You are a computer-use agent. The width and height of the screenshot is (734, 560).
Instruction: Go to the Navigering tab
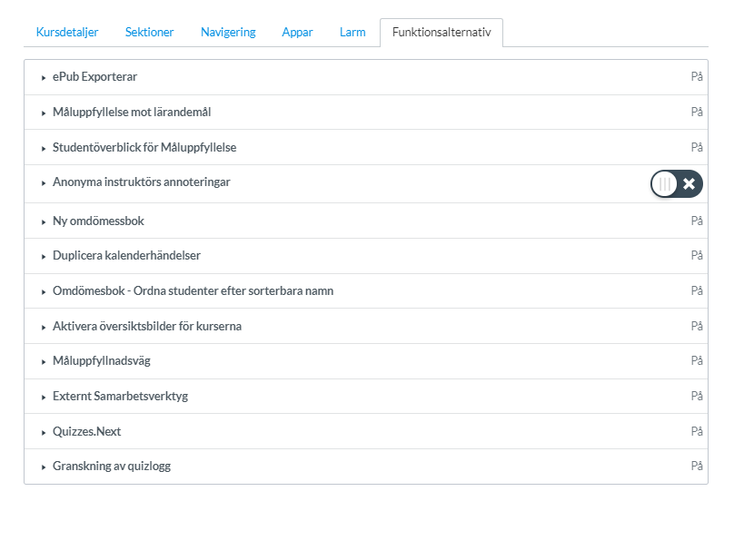point(228,32)
